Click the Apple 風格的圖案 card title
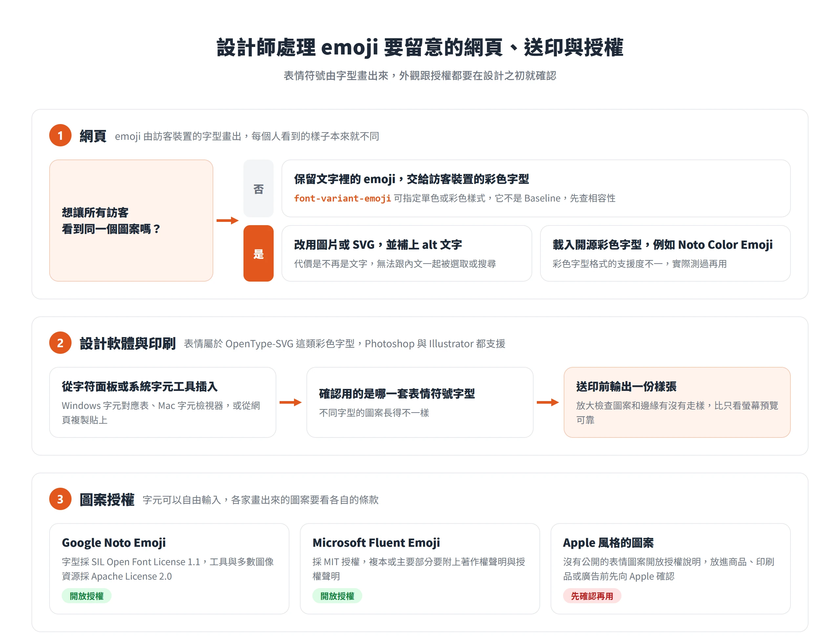 [608, 543]
